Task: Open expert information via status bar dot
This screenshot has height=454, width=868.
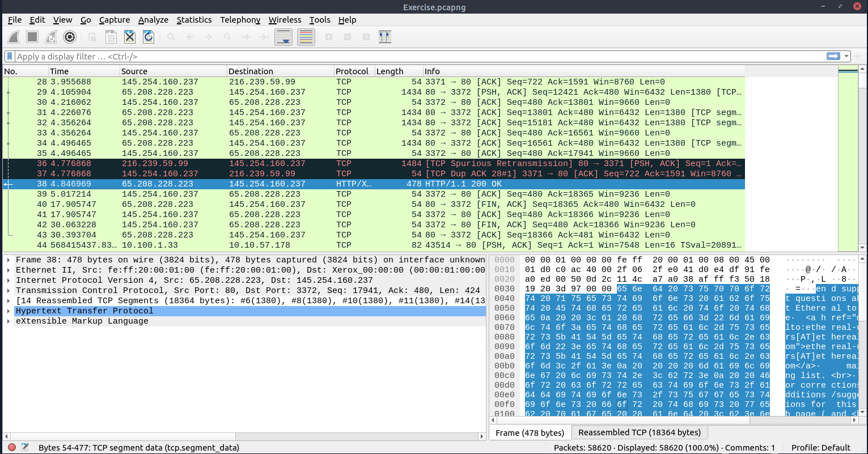Action: (x=12, y=447)
